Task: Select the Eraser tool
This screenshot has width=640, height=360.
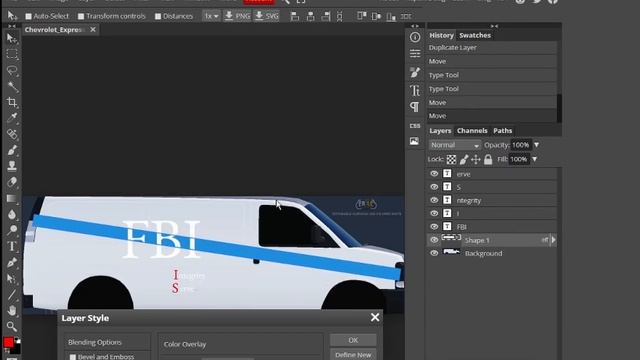Action: [x=12, y=182]
